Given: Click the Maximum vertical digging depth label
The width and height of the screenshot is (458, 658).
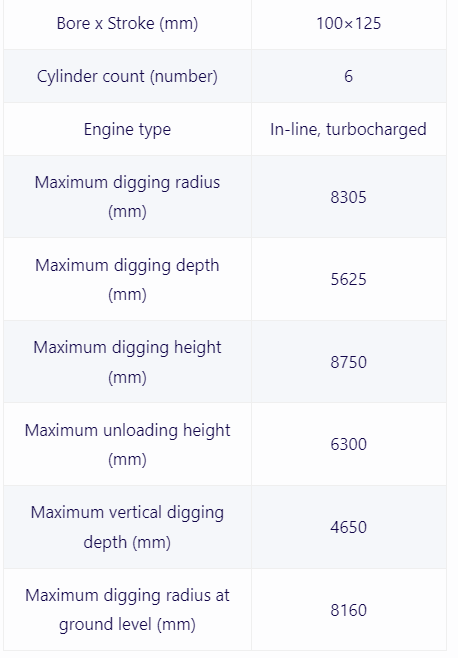Looking at the screenshot, I should pyautogui.click(x=127, y=527).
